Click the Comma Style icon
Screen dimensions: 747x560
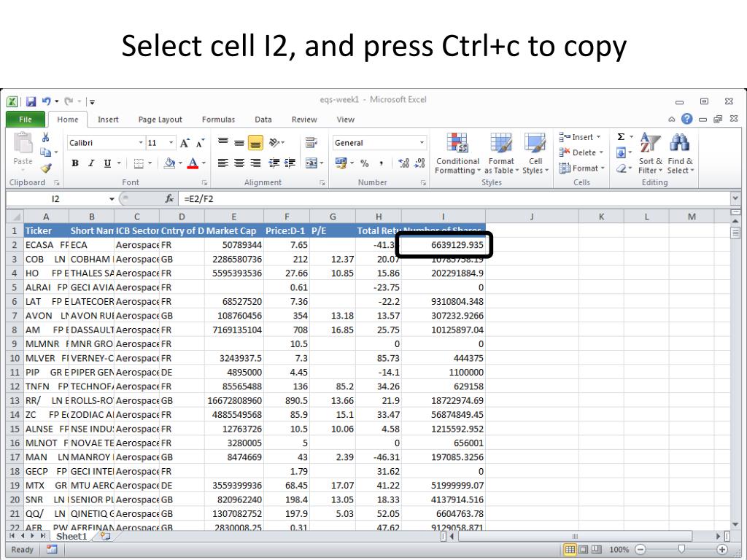coord(381,163)
